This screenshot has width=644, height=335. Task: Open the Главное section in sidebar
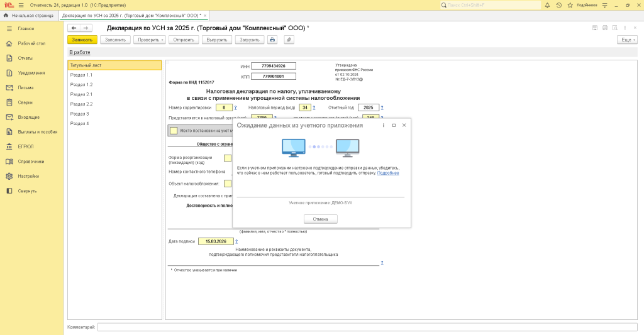coord(26,29)
